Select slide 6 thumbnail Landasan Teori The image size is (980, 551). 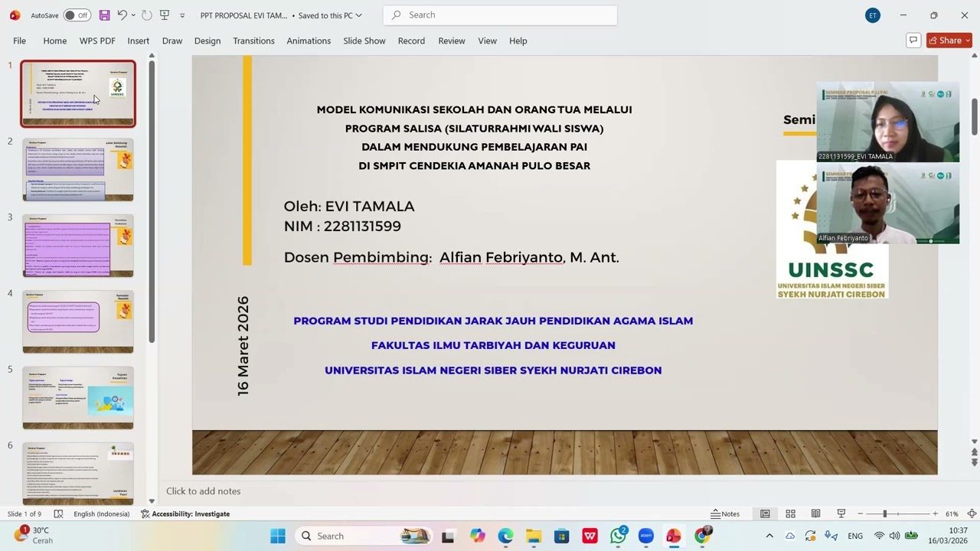78,473
